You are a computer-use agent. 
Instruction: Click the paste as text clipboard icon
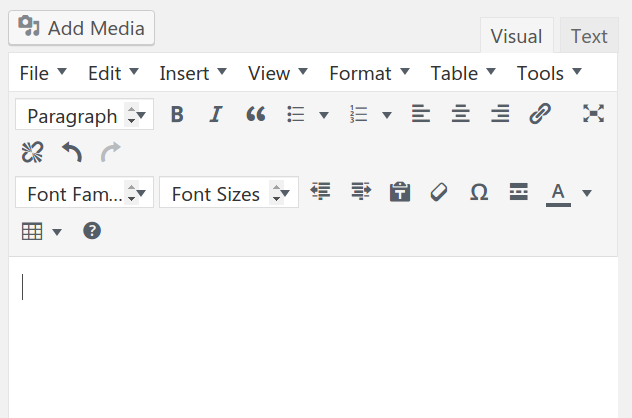(x=400, y=193)
